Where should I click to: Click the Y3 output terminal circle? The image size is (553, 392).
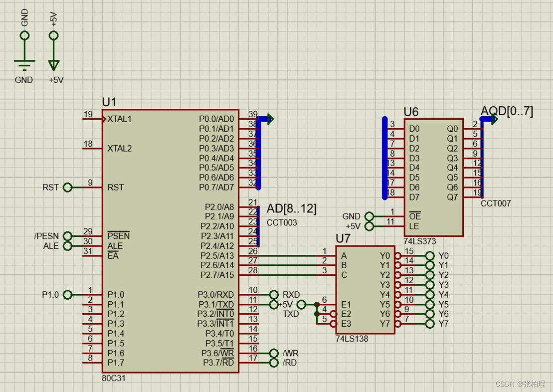[x=429, y=285]
